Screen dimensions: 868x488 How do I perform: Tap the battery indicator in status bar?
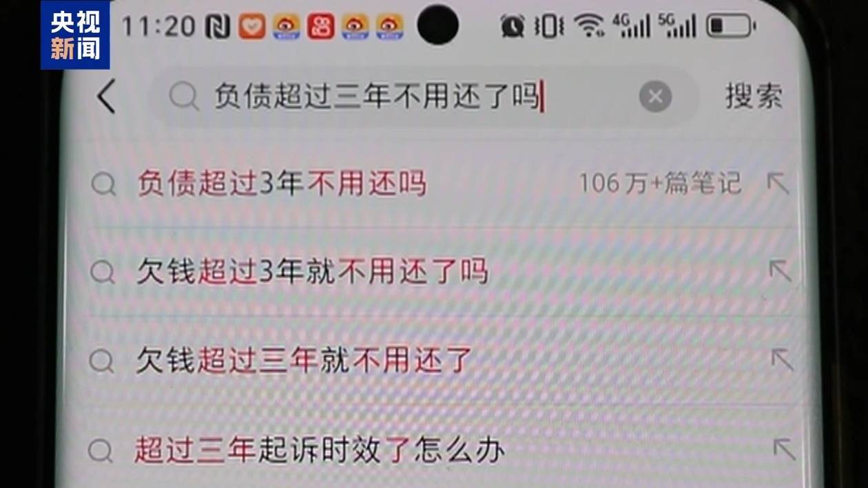730,27
